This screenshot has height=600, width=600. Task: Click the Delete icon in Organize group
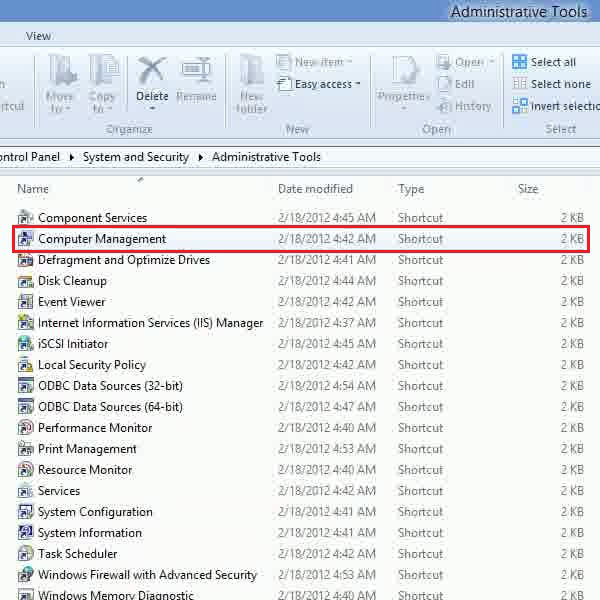152,71
